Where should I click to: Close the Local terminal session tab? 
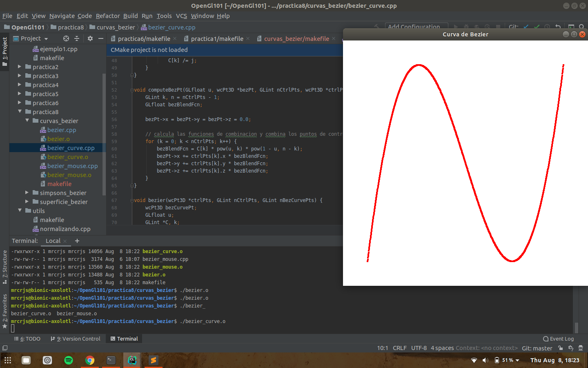click(65, 241)
